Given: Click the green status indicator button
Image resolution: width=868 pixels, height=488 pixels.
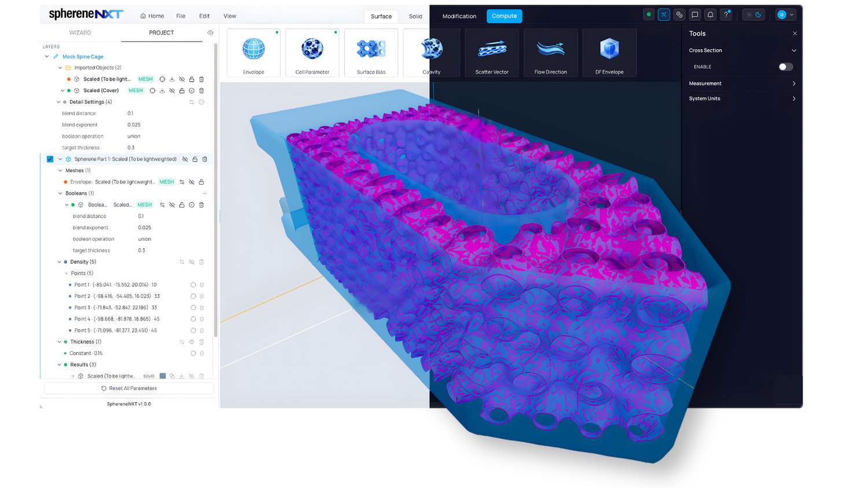Looking at the screenshot, I should (x=649, y=15).
